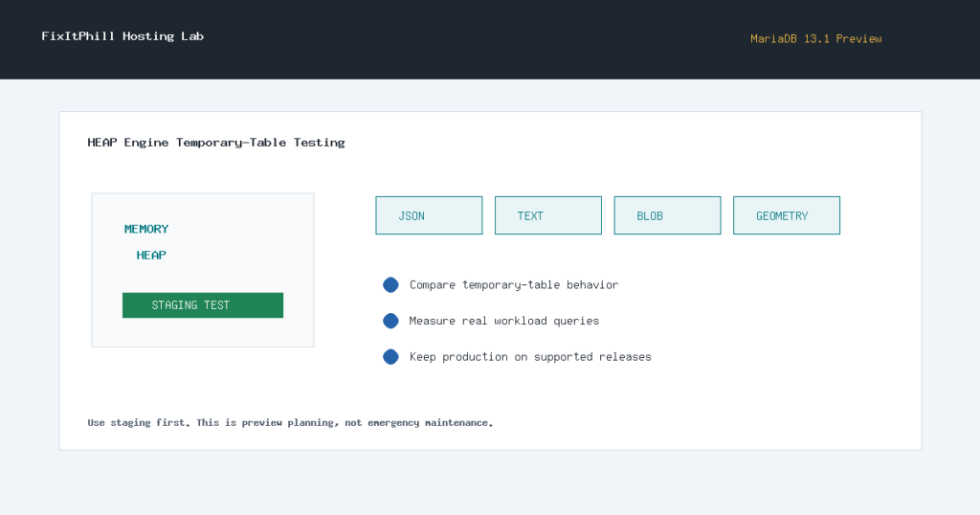This screenshot has width=980, height=515.
Task: Select the GEOMETRY type box
Action: [787, 215]
